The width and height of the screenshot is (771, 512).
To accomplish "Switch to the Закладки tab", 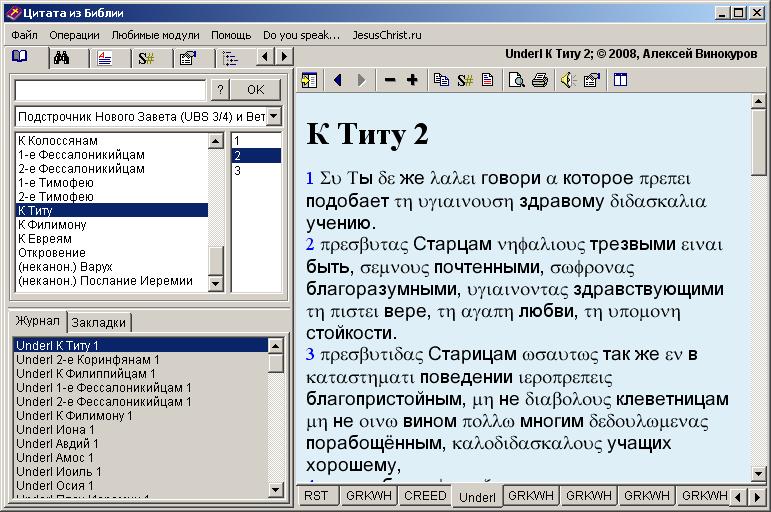I will click(99, 323).
